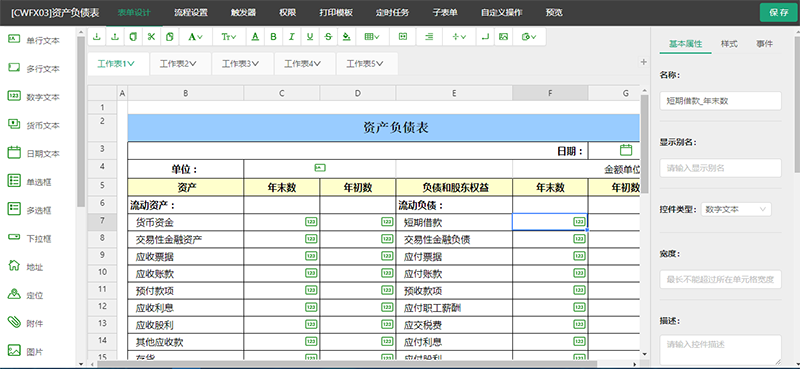Open the 工作表5 tab dropdown
Image resolution: width=800 pixels, height=369 pixels.
(380, 64)
